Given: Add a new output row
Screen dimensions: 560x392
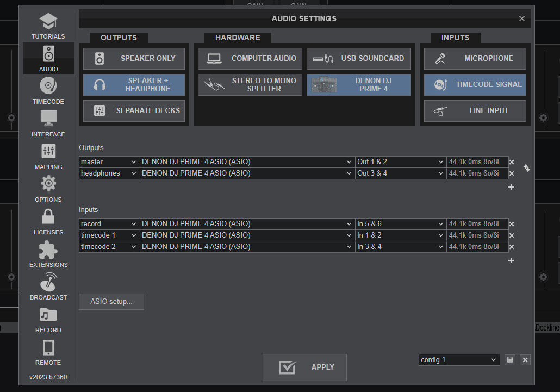Looking at the screenshot, I should 511,187.
